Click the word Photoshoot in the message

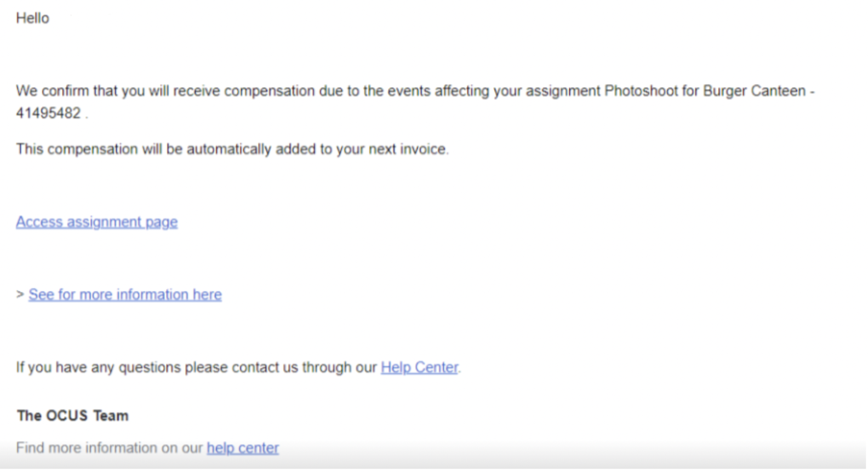pyautogui.click(x=641, y=91)
